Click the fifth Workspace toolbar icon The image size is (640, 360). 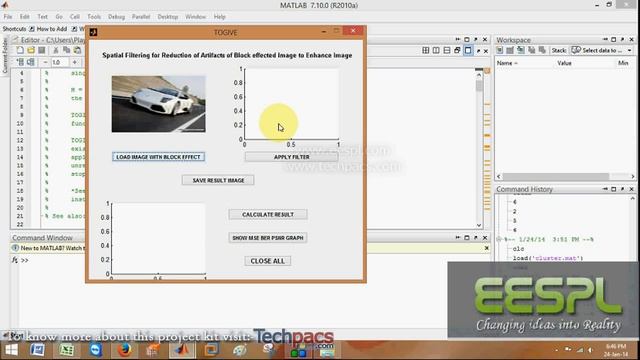542,50
